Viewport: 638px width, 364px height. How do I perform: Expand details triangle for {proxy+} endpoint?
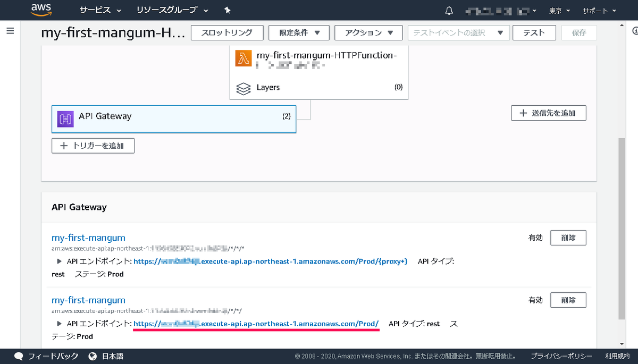click(x=59, y=261)
